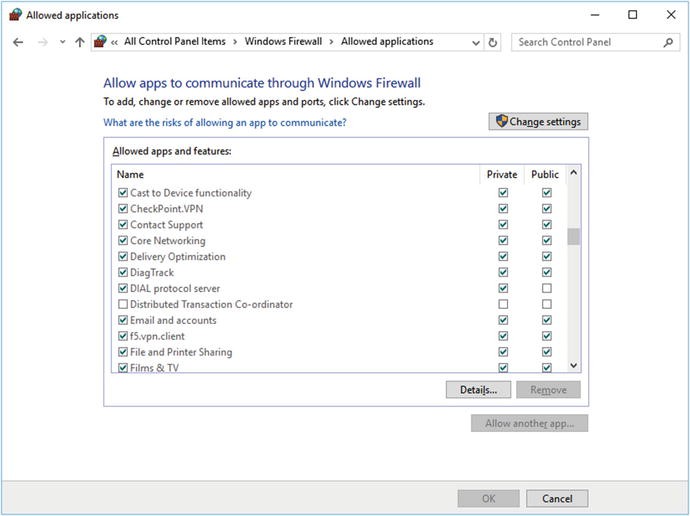Expand the address bar history dropdown
Screen dimensions: 690x516
[x=476, y=43]
